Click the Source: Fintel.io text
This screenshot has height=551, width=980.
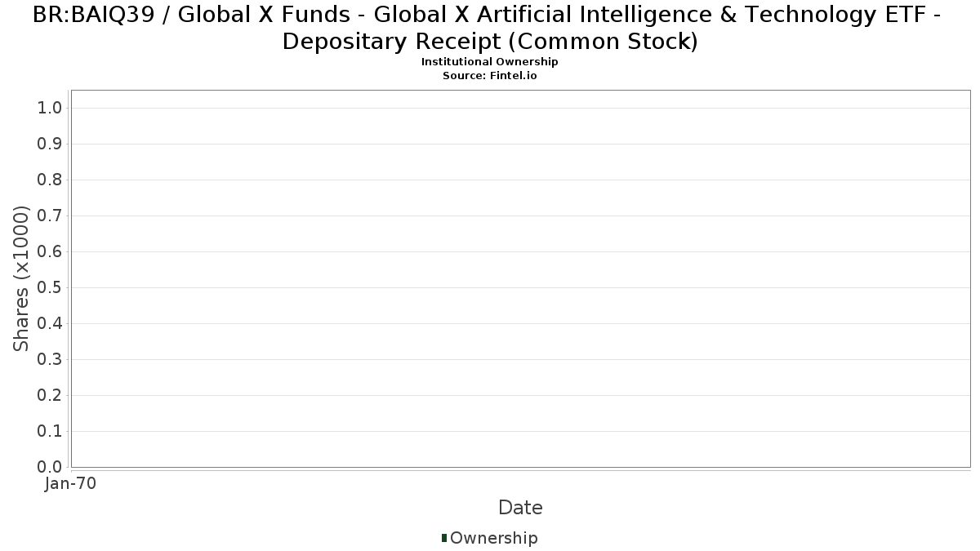pyautogui.click(x=490, y=75)
